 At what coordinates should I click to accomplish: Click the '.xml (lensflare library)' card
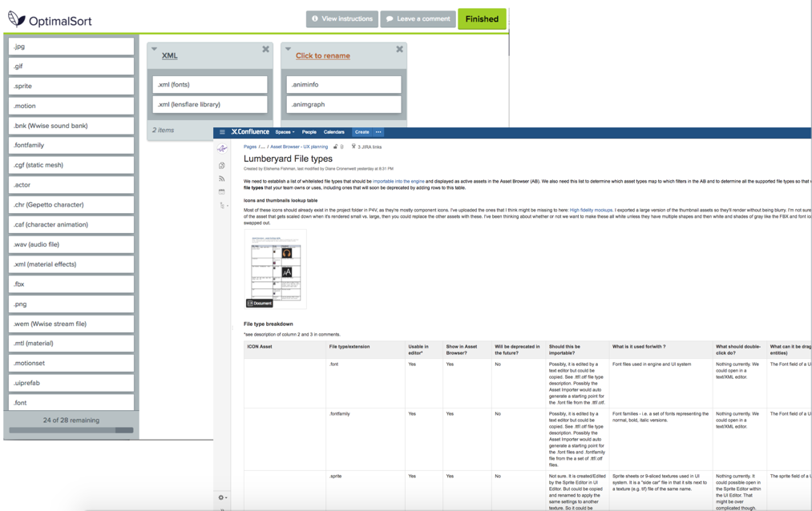click(210, 104)
